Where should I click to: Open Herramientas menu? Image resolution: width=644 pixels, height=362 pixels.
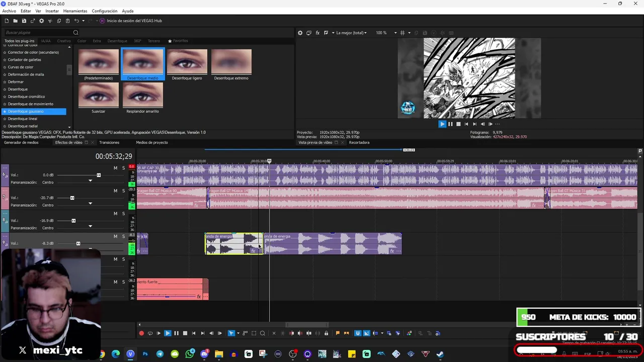click(75, 11)
